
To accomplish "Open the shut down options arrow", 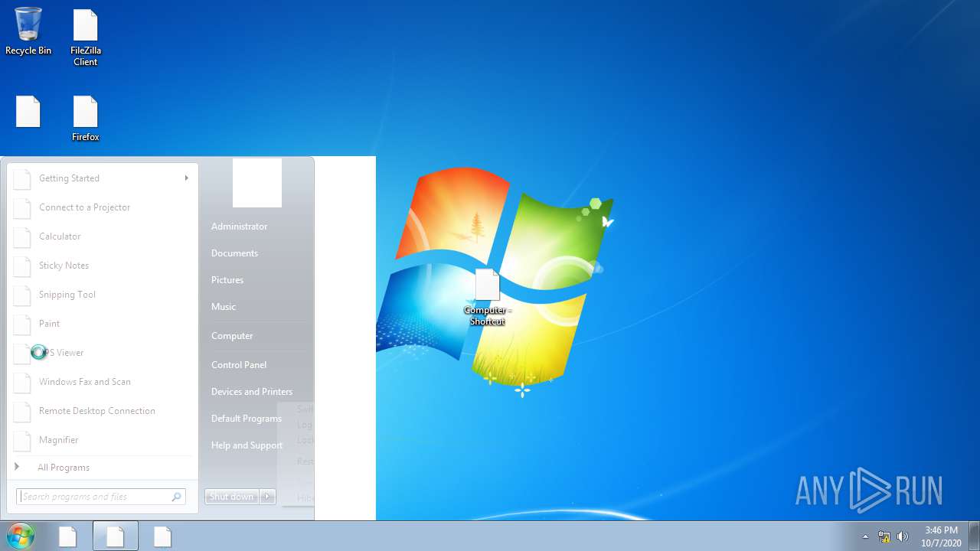I will click(x=267, y=497).
